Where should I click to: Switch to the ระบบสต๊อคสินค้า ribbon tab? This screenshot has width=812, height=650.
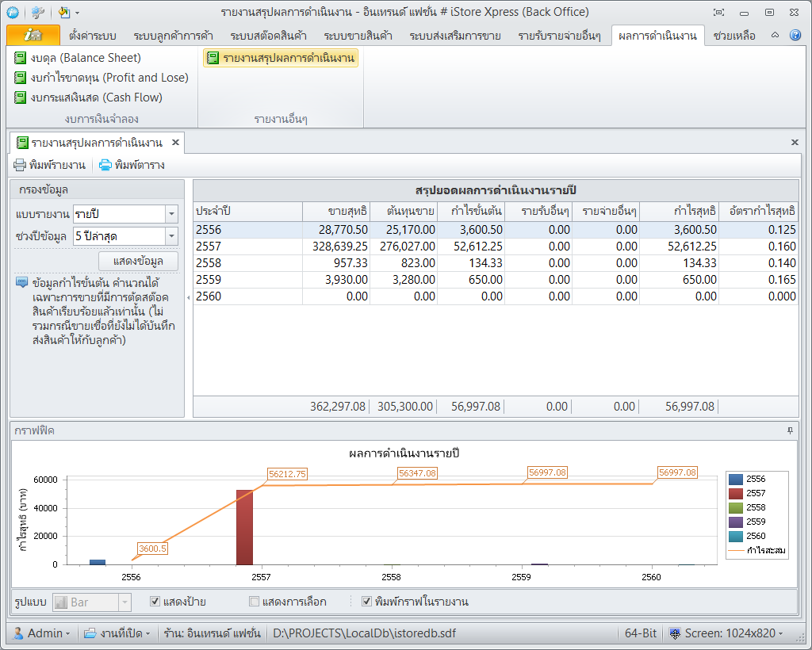pyautogui.click(x=268, y=36)
